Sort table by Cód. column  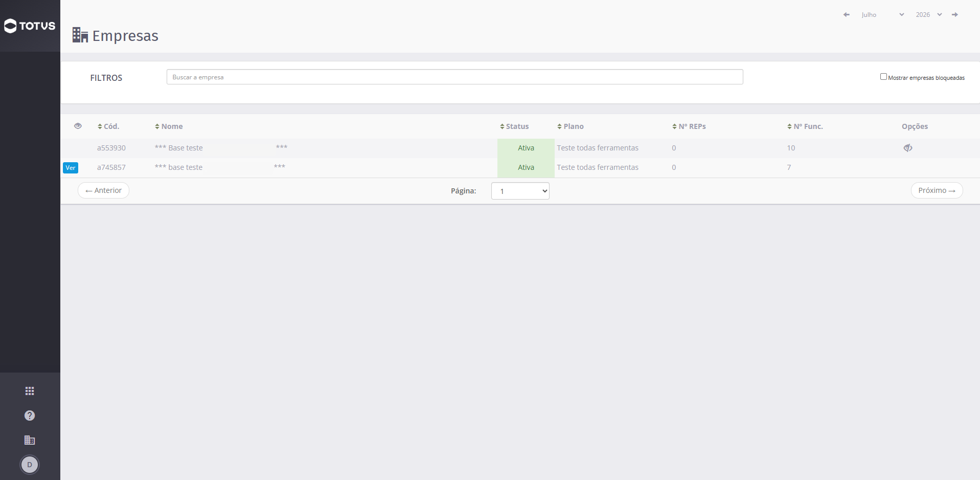tap(108, 126)
